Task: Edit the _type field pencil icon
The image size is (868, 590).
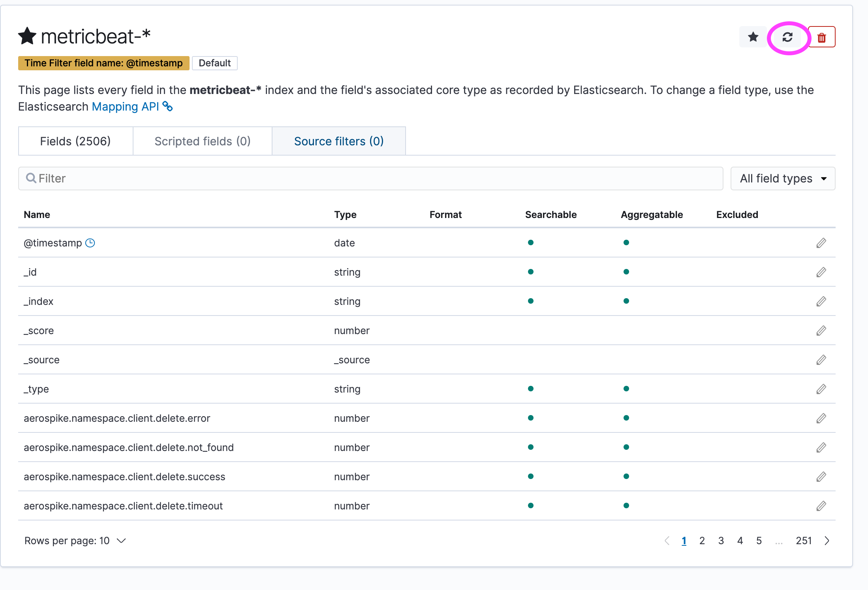Action: (821, 389)
